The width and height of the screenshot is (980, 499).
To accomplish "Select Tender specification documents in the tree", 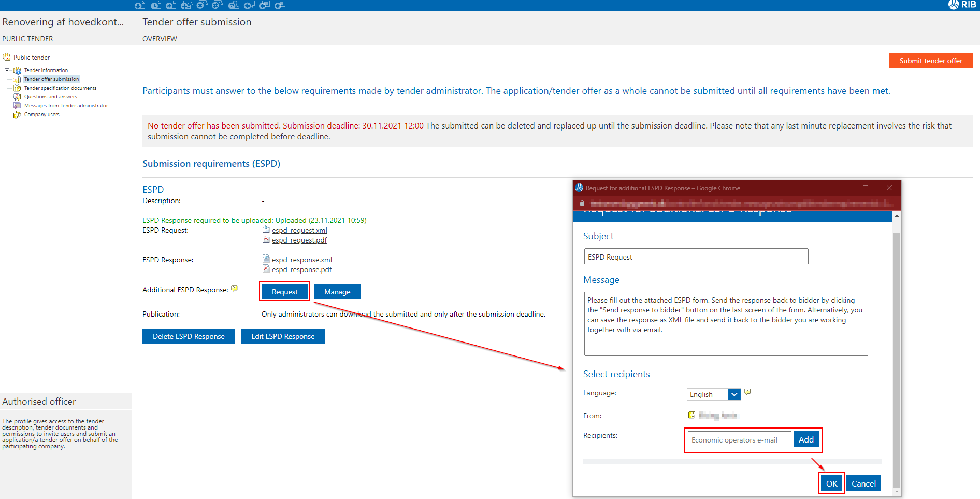I will (60, 88).
